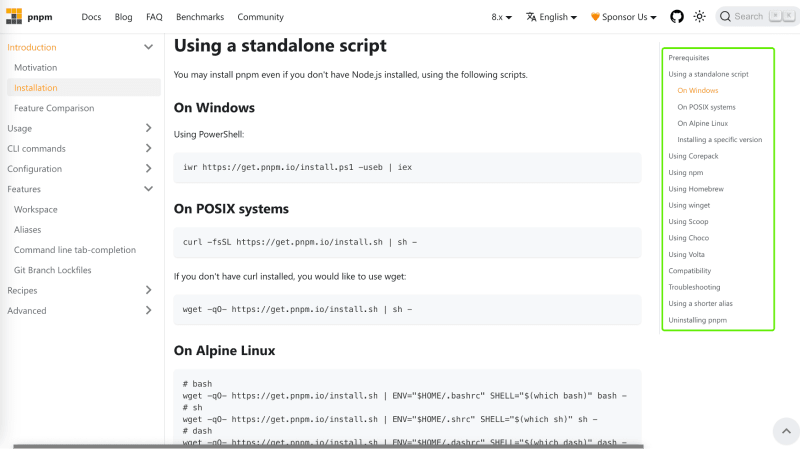800x449 pixels.
Task: Jump to Using Choco section
Action: [x=689, y=238]
